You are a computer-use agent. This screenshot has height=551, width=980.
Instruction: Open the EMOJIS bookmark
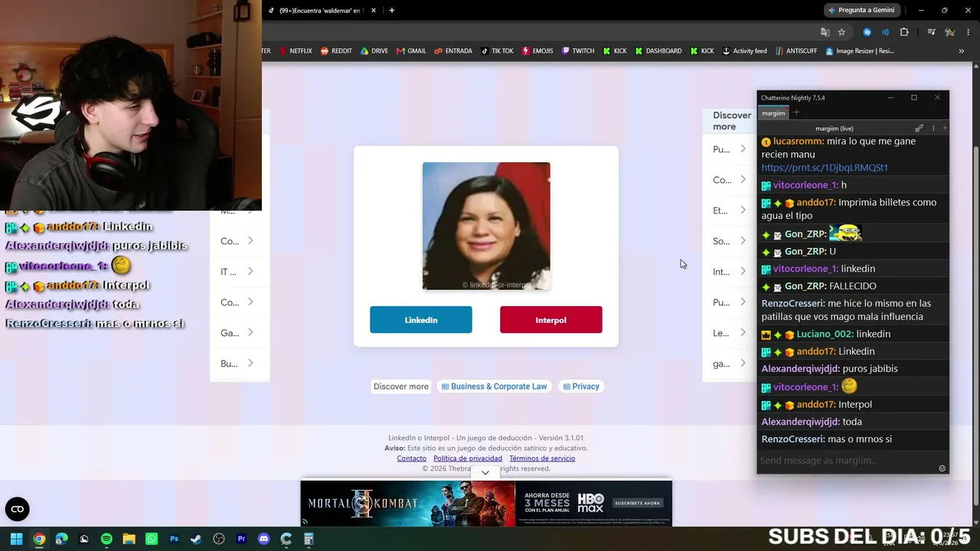537,51
